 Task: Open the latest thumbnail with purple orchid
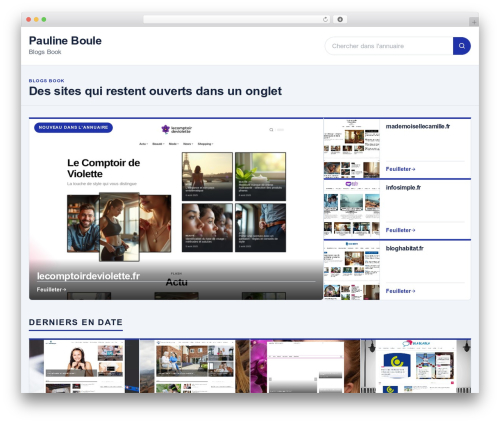[305, 366]
